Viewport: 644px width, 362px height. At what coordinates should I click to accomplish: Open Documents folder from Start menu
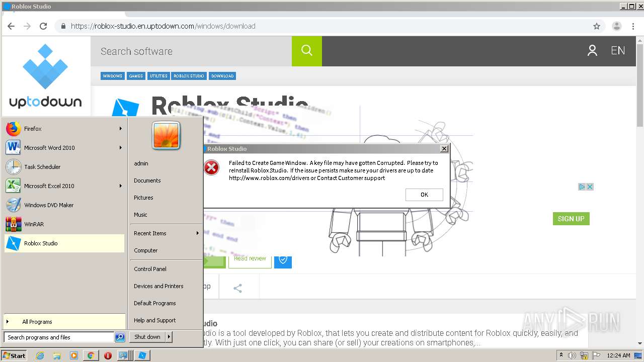[x=147, y=180]
